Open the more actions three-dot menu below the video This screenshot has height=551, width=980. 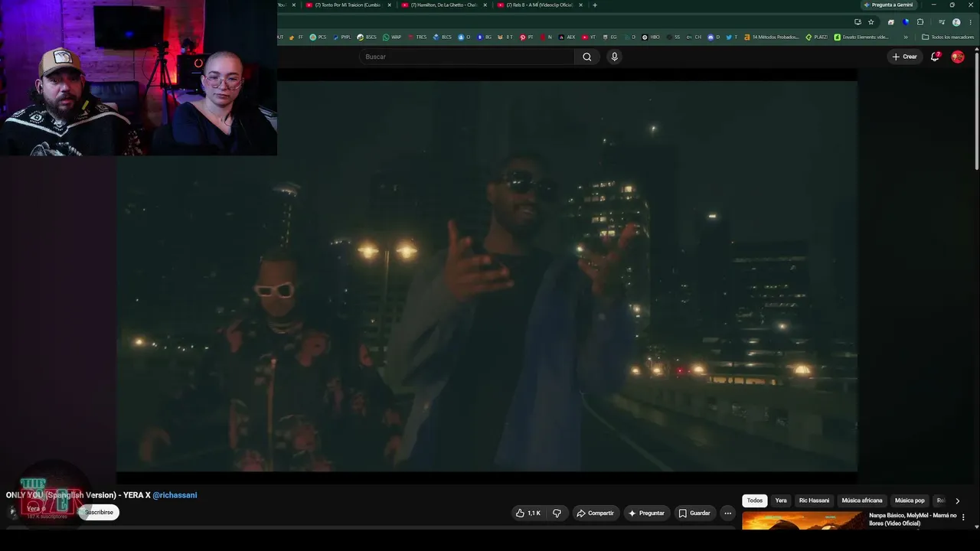point(727,514)
